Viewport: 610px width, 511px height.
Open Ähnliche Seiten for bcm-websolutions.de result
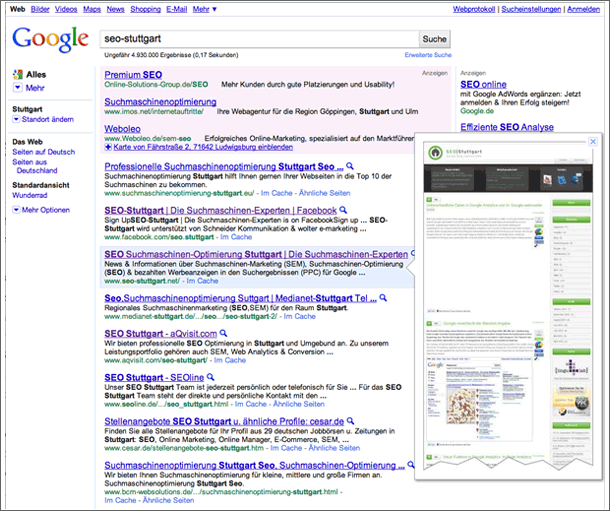(168, 500)
